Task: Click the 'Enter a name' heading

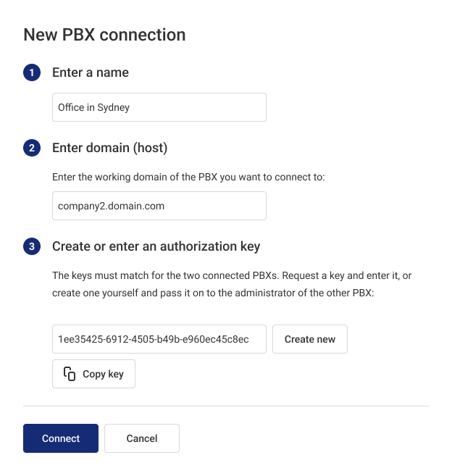Action: pyautogui.click(x=91, y=72)
